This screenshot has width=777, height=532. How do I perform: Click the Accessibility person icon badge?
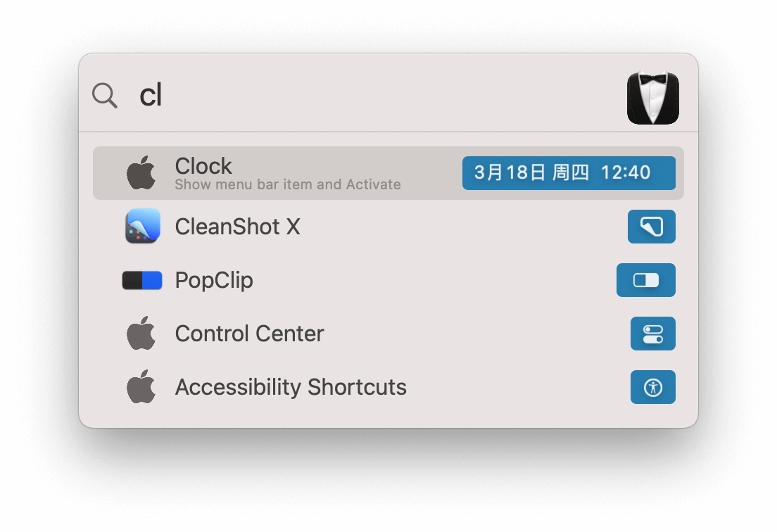click(x=652, y=387)
